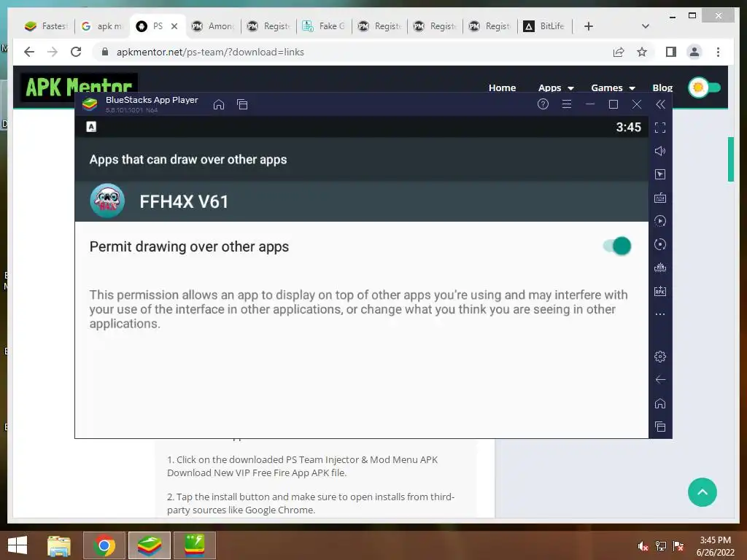Click BlueStacks sidebar home button
The width and height of the screenshot is (747, 560).
pyautogui.click(x=659, y=403)
